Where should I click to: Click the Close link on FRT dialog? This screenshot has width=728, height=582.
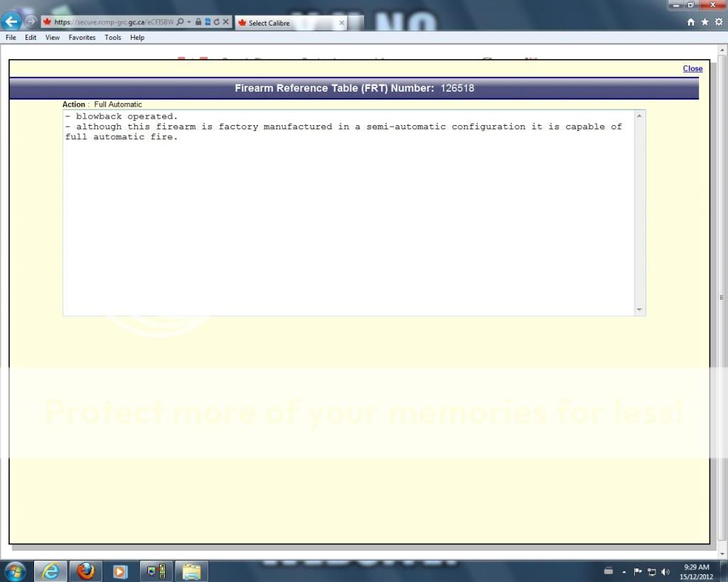click(692, 68)
